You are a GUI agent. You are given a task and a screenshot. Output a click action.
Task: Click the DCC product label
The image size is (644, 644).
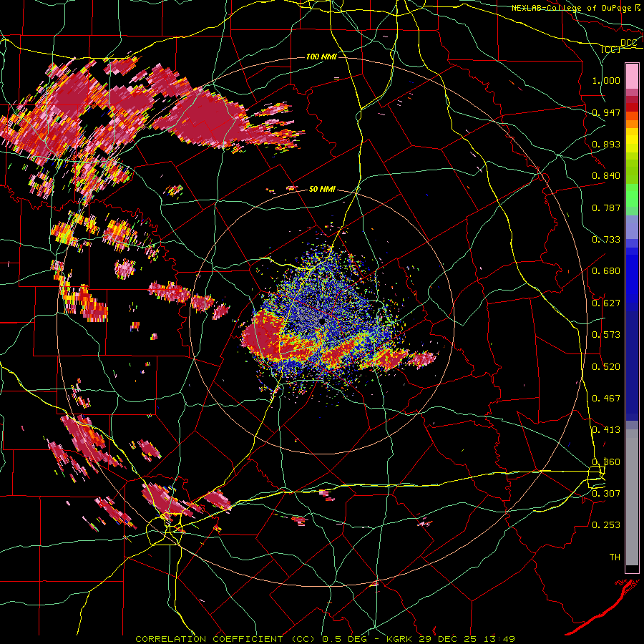(628, 42)
